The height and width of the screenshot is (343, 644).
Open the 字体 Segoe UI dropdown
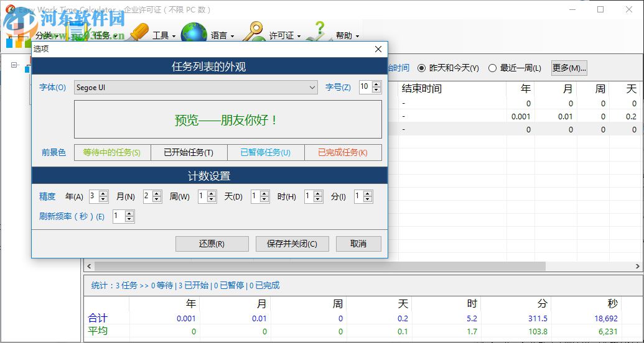196,88
